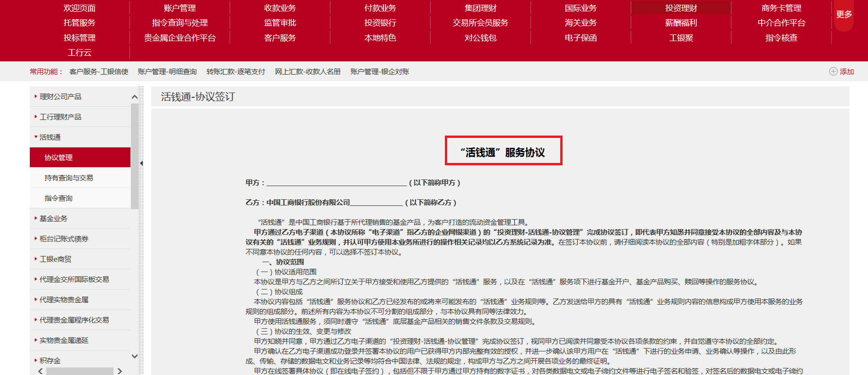868x375 pixels.
Task: Open the 投资银行 menu
Action: (x=380, y=23)
